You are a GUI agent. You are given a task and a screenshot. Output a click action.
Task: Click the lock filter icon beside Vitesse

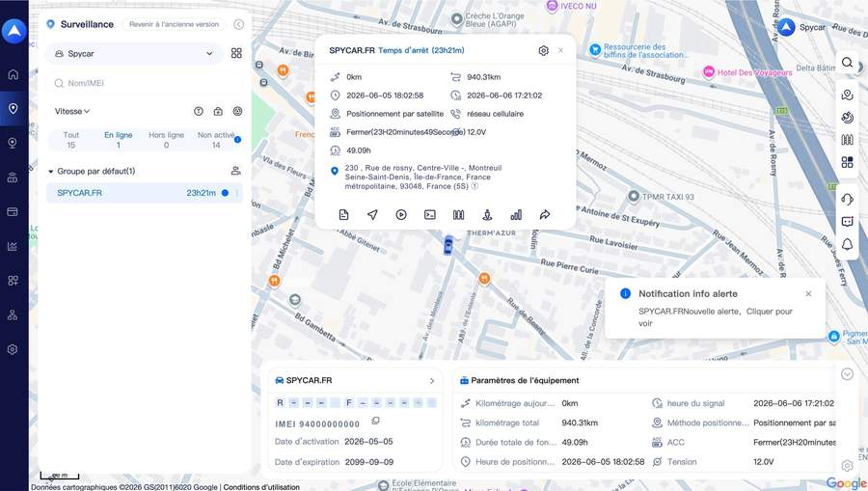pos(218,111)
